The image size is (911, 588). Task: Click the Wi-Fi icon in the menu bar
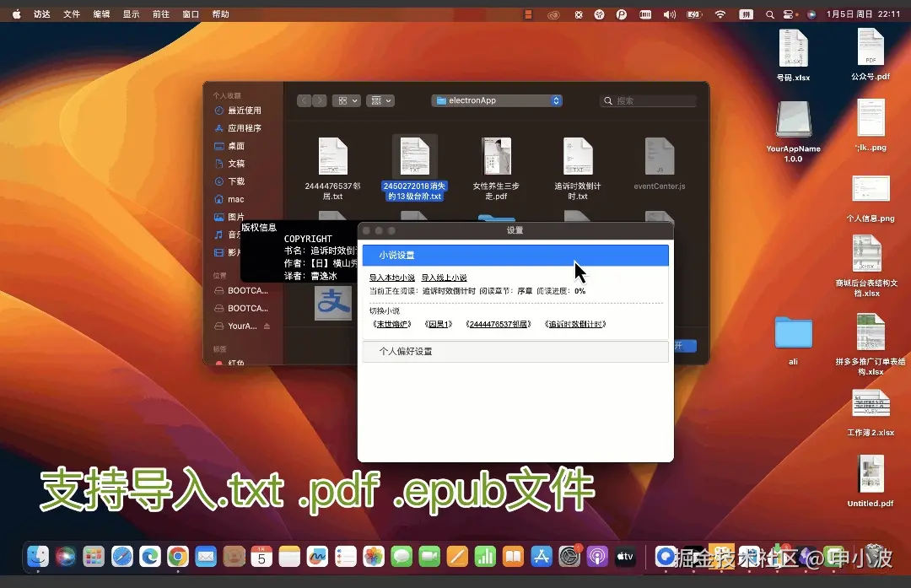[x=719, y=13]
